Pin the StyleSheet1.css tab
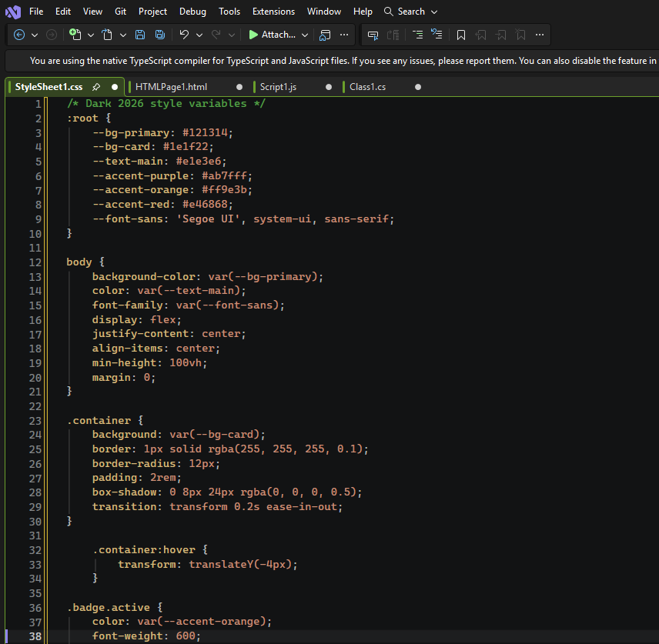This screenshot has height=644, width=659. pyautogui.click(x=96, y=87)
